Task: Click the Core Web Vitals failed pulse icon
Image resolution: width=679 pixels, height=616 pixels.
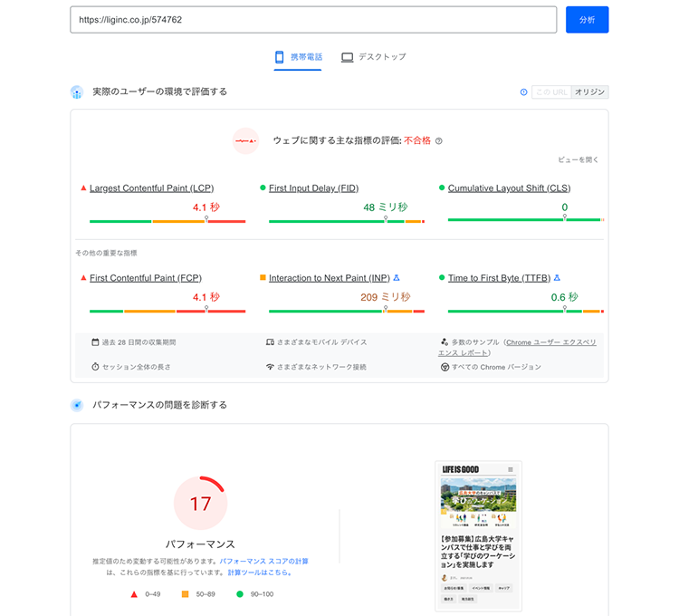Action: tap(245, 140)
